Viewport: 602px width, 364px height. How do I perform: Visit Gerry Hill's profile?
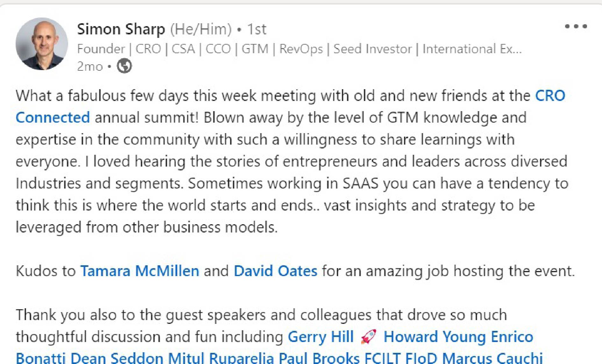point(321,337)
